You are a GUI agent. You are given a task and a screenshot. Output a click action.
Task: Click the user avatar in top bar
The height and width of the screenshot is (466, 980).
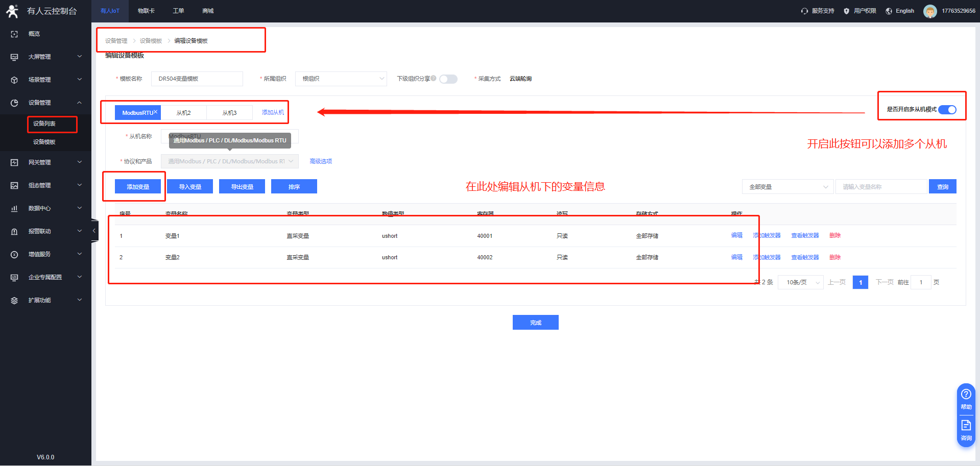coord(930,11)
